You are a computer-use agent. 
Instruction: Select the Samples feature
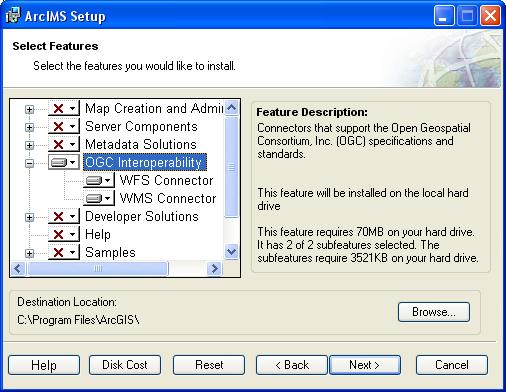tap(110, 252)
